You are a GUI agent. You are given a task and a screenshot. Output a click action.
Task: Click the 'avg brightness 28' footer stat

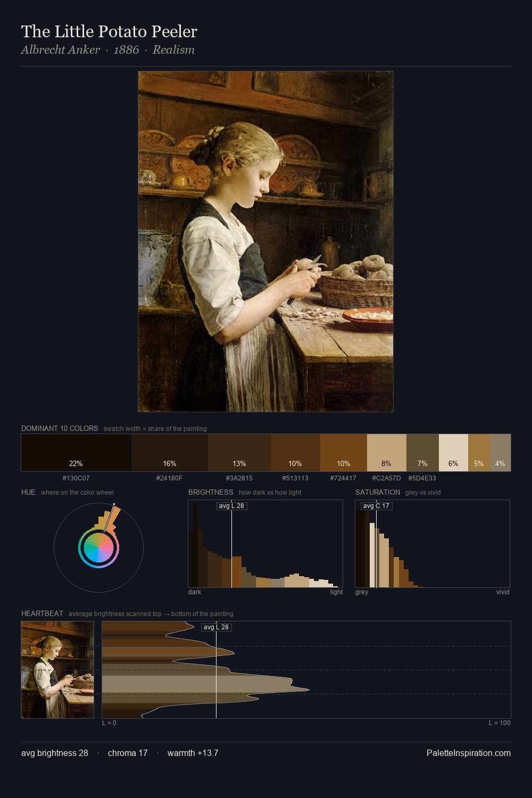click(x=55, y=753)
